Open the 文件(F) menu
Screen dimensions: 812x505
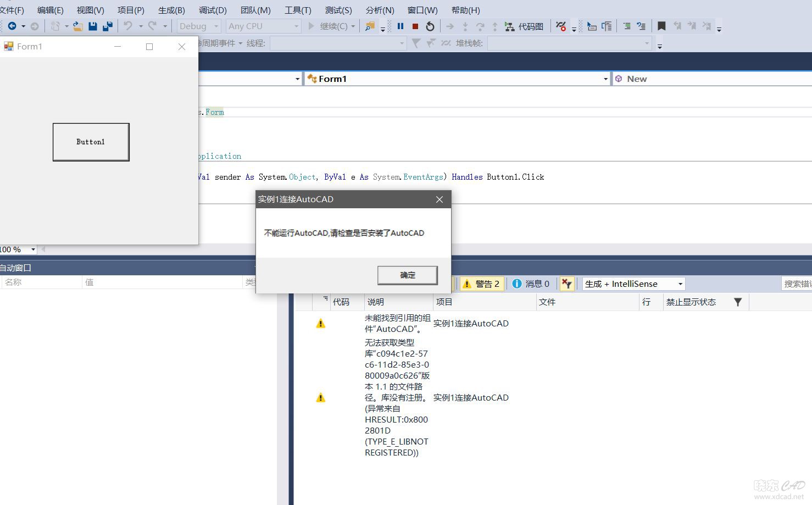[11, 10]
